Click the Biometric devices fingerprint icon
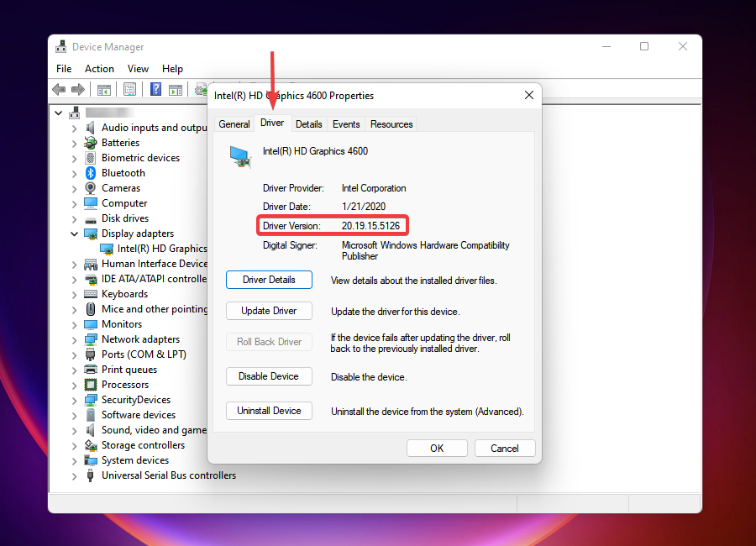The image size is (756, 546). click(90, 158)
